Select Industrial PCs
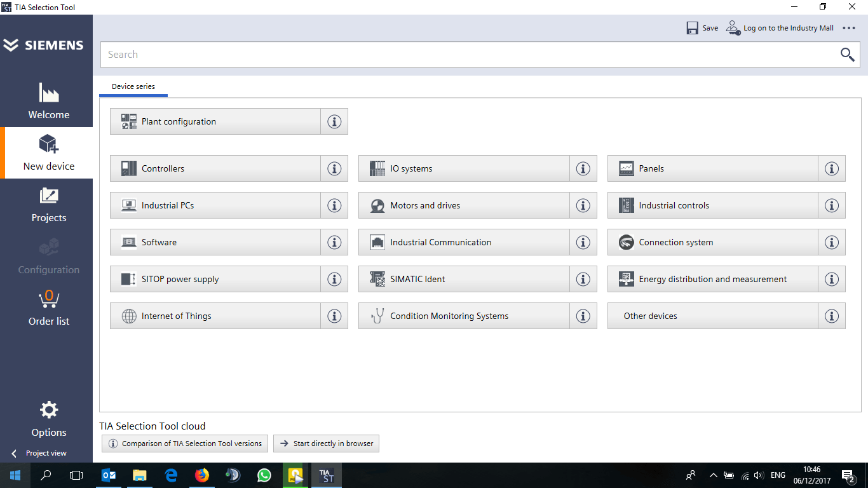The width and height of the screenshot is (868, 488). 215,205
